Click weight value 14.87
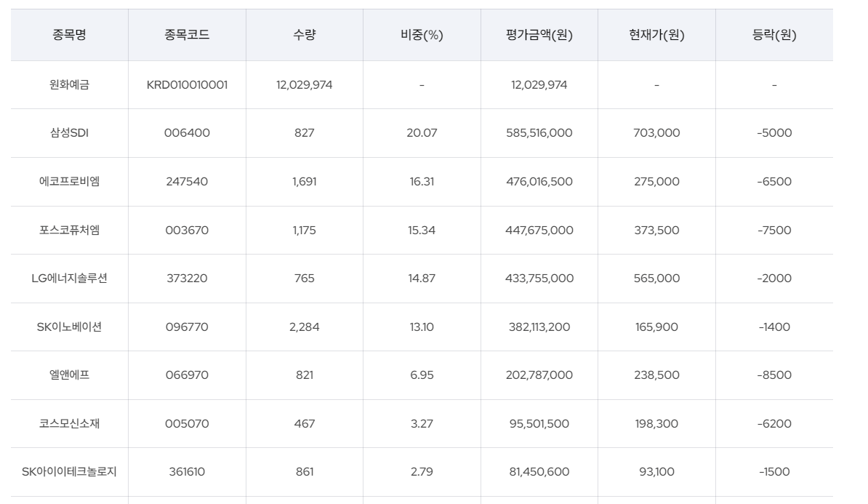The image size is (868, 504). pos(422,278)
